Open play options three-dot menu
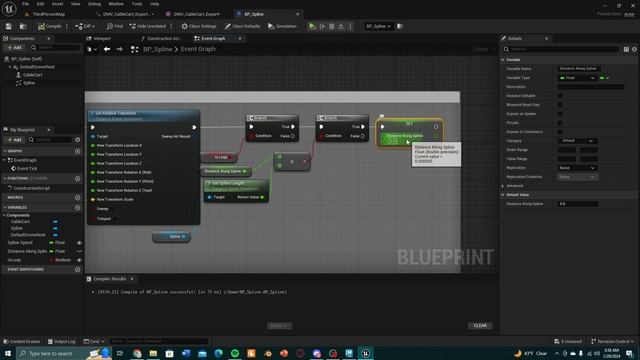Viewport: 640px width, 360px height. click(350, 26)
